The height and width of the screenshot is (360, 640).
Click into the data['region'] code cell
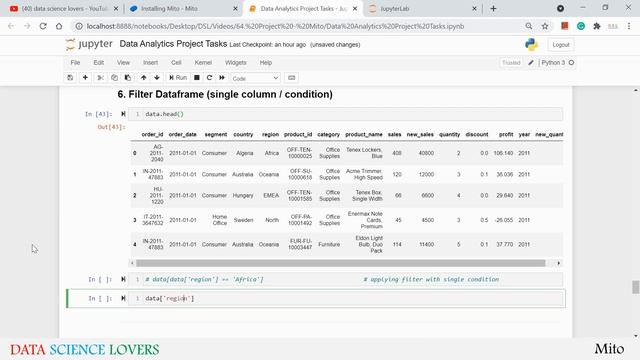click(x=345, y=298)
